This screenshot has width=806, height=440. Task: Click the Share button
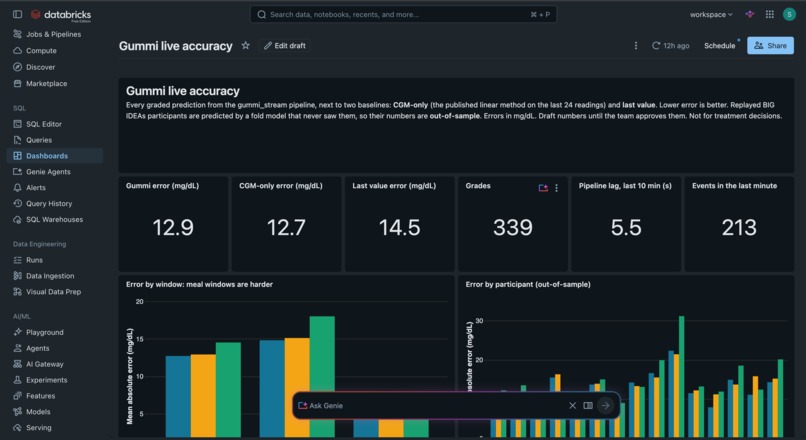click(x=770, y=46)
